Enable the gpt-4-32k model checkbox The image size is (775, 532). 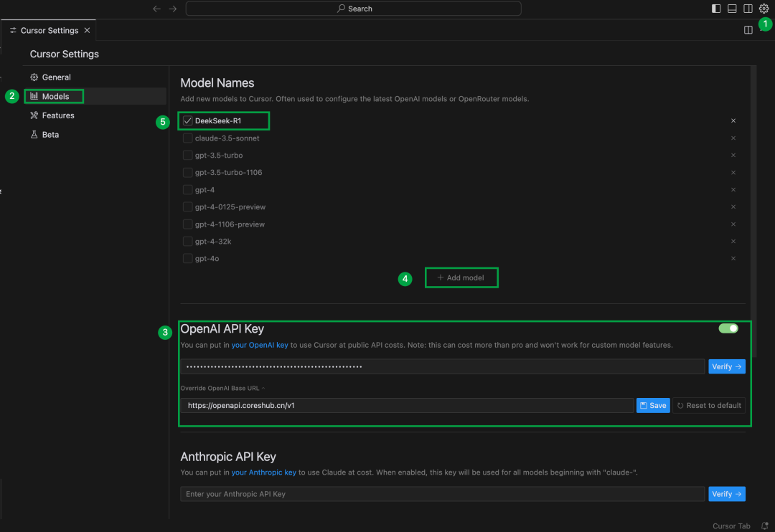pos(187,242)
